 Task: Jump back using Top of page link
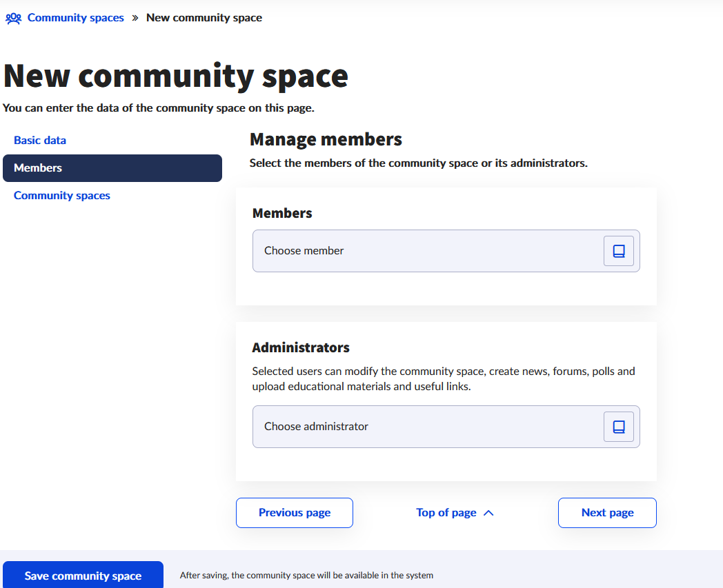(x=446, y=513)
